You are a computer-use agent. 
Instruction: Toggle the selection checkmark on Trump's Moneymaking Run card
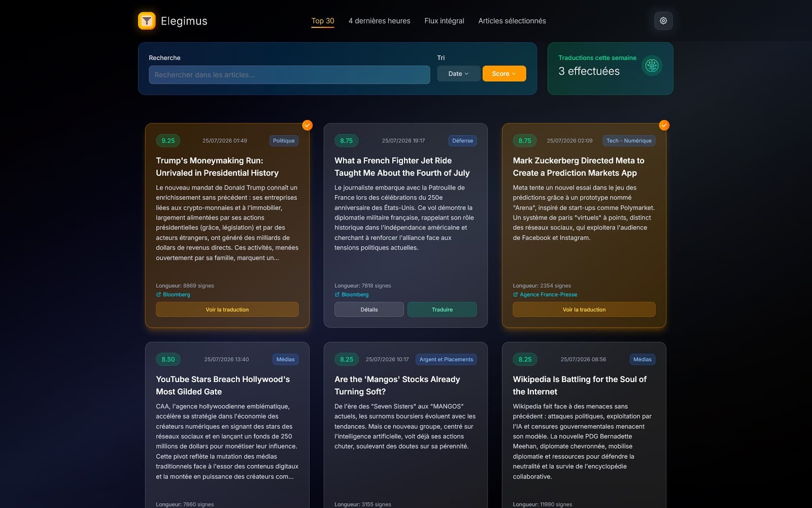tap(308, 125)
